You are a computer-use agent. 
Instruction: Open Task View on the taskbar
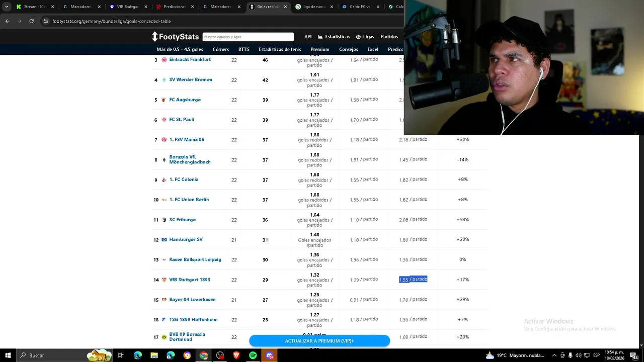click(121, 355)
